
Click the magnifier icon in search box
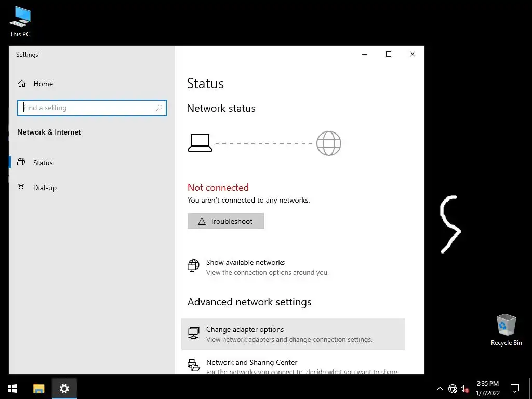click(159, 108)
